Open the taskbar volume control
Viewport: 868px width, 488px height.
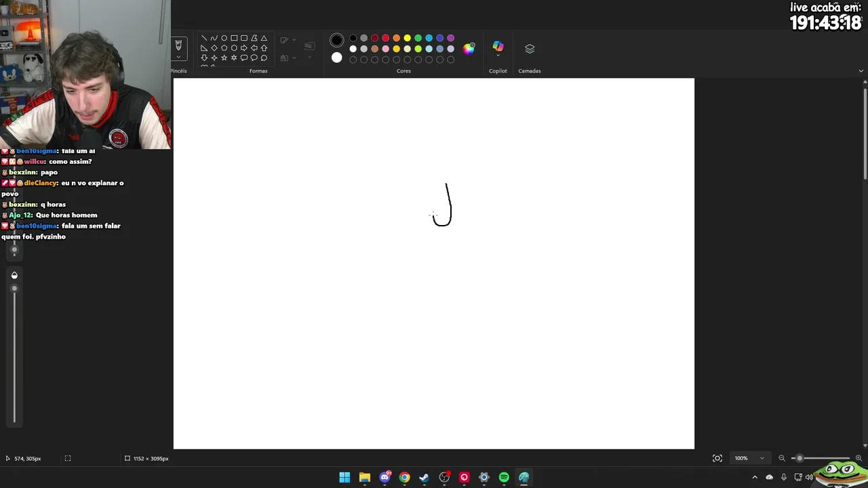[809, 477]
